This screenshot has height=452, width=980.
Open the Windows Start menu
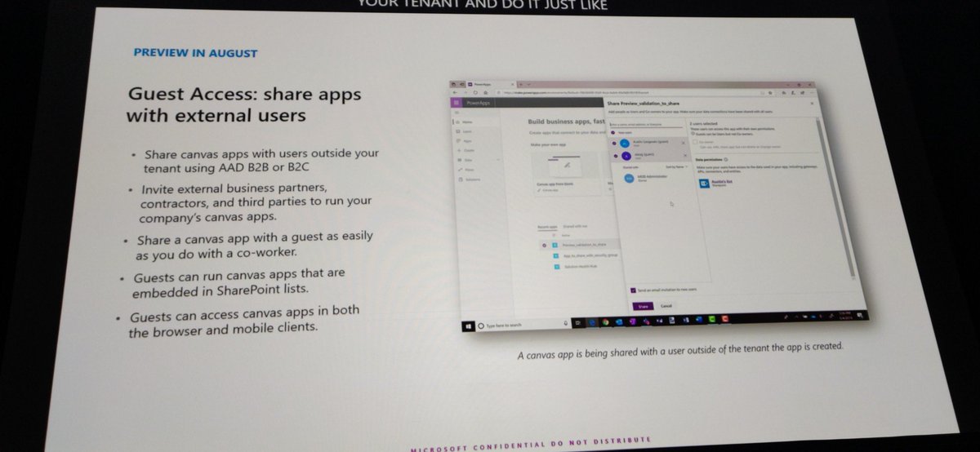coord(469,326)
